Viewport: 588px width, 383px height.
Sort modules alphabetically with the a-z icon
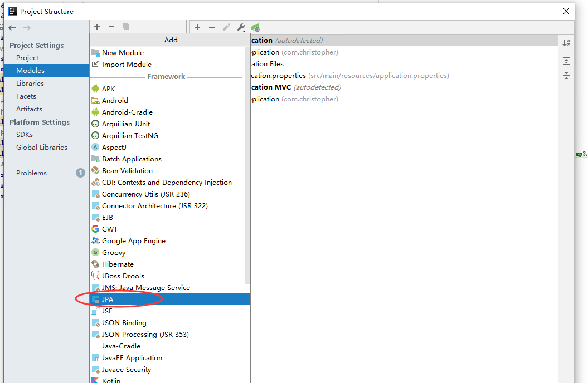click(x=566, y=43)
